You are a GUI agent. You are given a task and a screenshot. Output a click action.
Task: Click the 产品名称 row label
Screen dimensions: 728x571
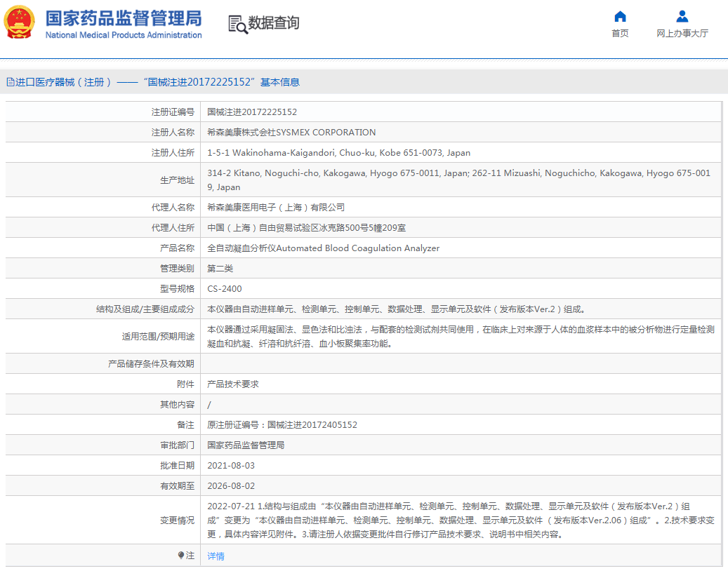177,248
